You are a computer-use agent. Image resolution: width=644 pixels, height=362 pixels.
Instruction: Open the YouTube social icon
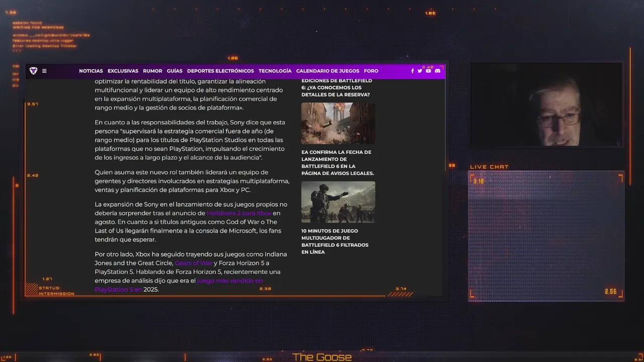tap(428, 71)
